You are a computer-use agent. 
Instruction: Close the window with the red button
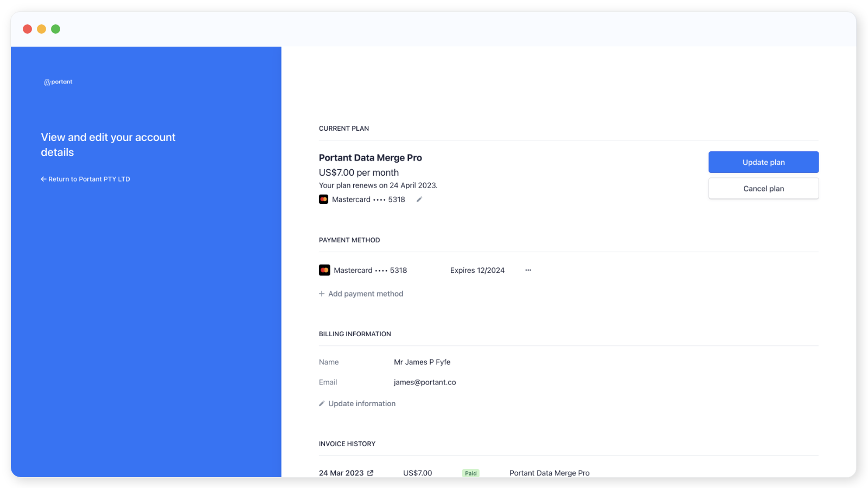pyautogui.click(x=28, y=29)
